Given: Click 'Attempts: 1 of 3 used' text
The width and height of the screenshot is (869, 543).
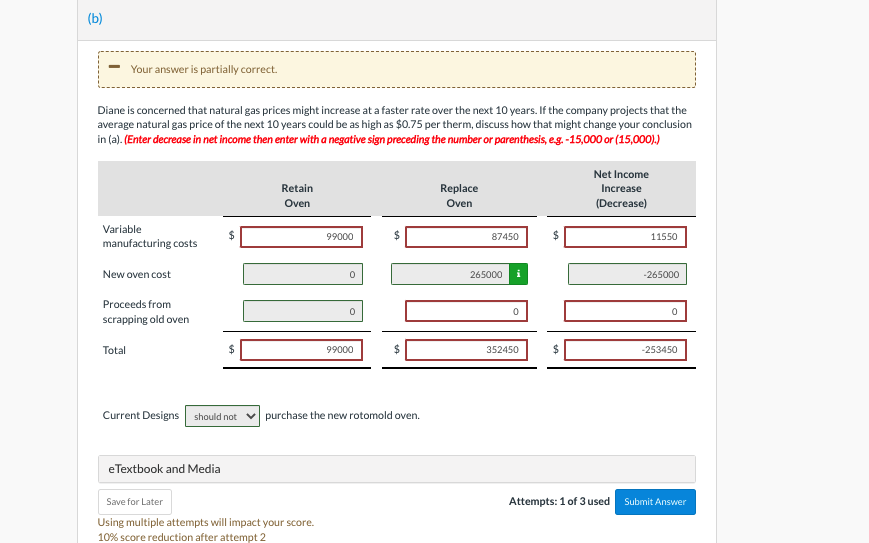Looking at the screenshot, I should [559, 501].
